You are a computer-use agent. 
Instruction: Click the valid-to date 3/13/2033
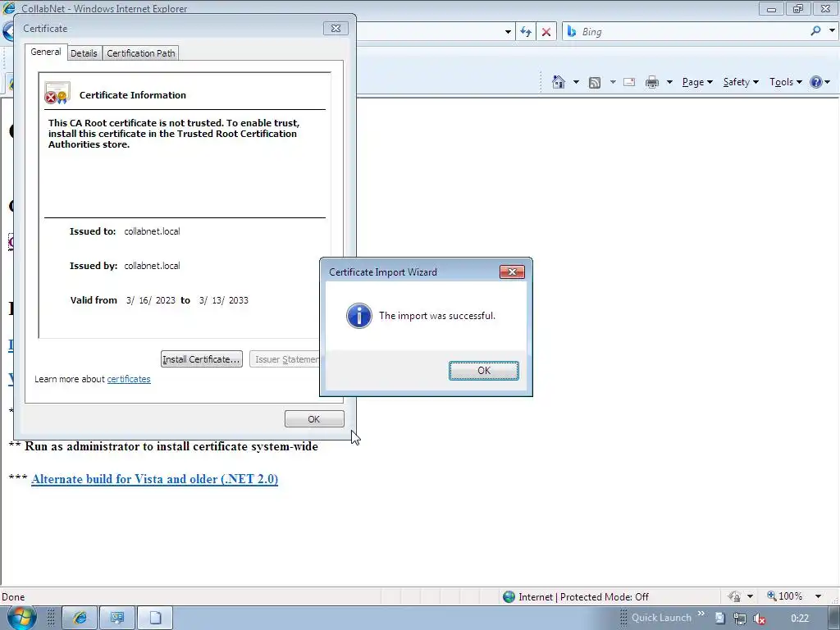pyautogui.click(x=223, y=300)
